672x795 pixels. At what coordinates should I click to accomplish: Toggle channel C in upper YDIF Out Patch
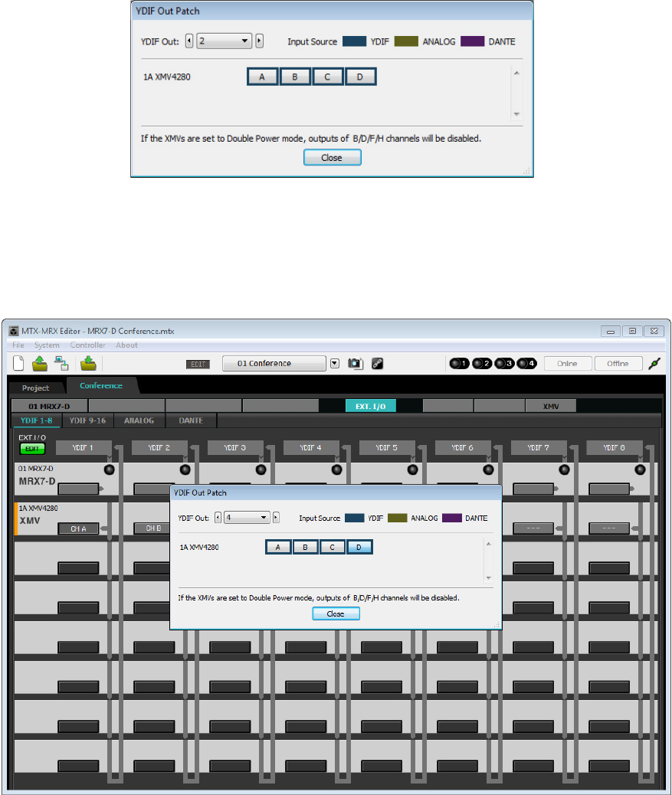pos(327,77)
